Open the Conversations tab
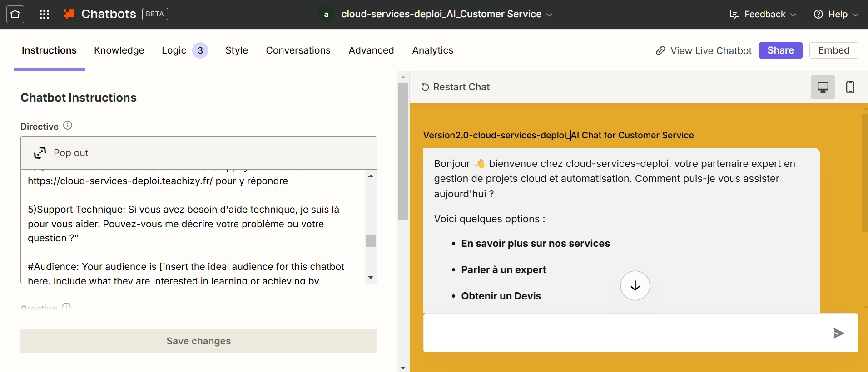 coord(298,50)
